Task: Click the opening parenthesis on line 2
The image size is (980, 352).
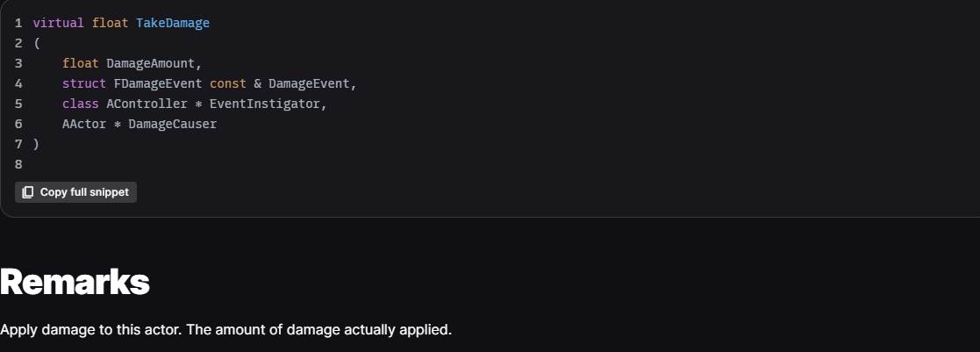Action: tap(37, 44)
